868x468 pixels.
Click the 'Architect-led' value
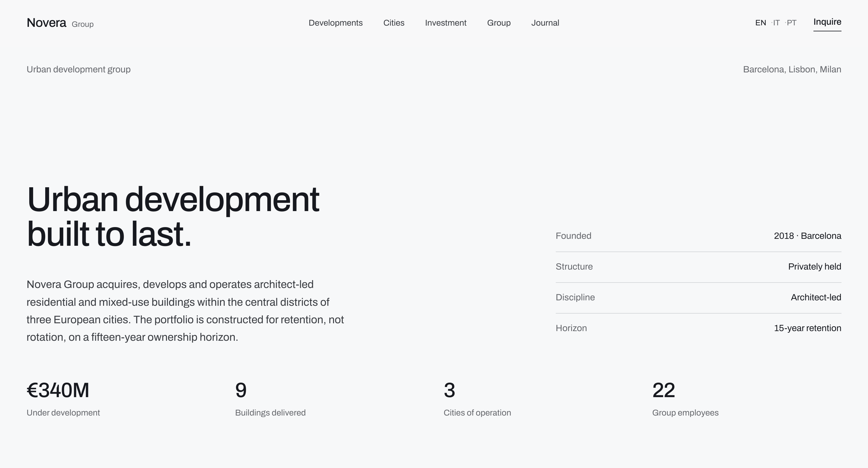[x=816, y=297]
